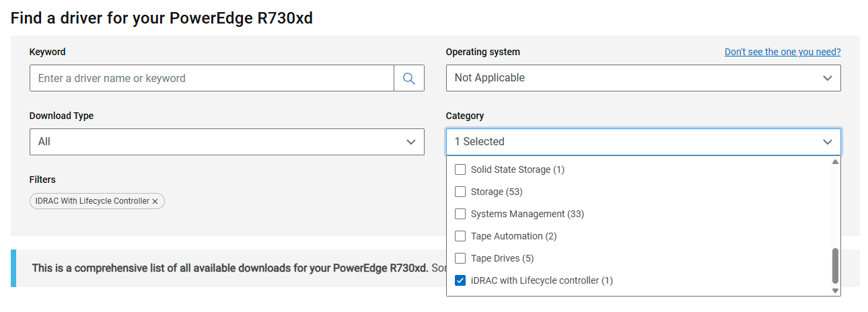Click the category list scrollbar thumb

835,266
